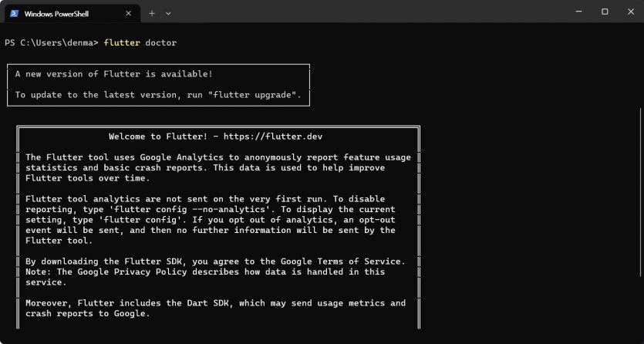
Task: Click the line starting 'Moreover, Flutter includes'
Action: [216, 303]
